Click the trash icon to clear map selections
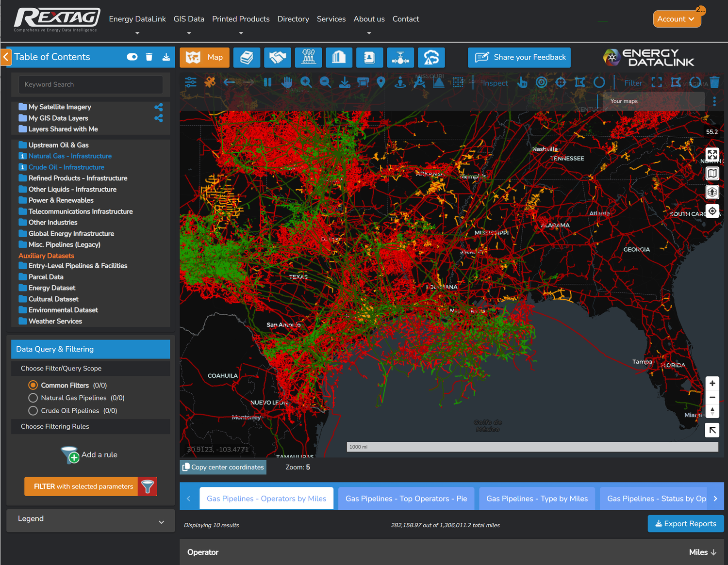This screenshot has height=565, width=728. pyautogui.click(x=714, y=82)
